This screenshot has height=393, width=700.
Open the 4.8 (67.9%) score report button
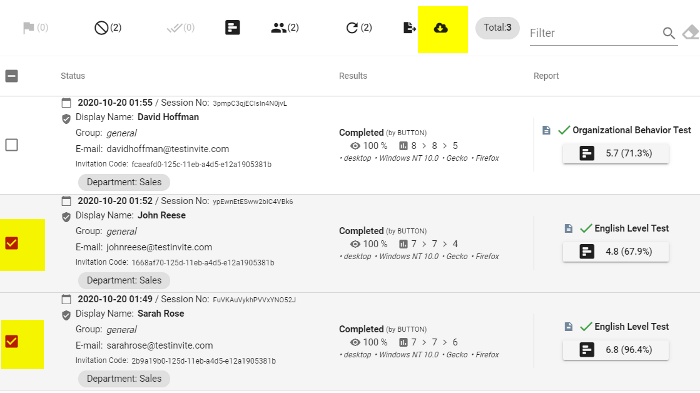pos(616,251)
